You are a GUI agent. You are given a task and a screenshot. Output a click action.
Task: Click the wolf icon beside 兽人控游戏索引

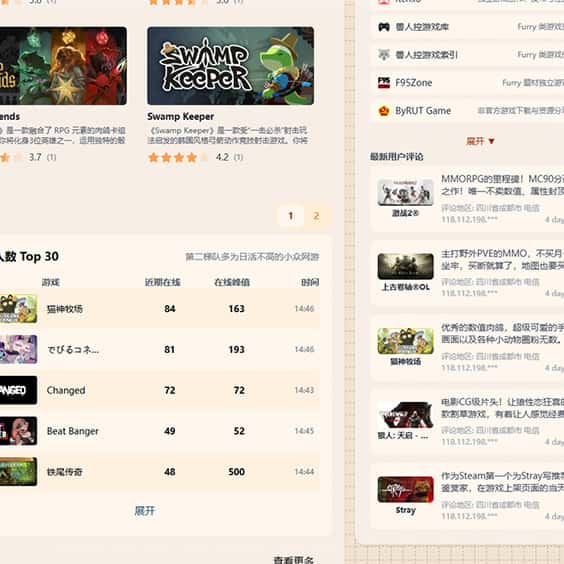(x=384, y=55)
